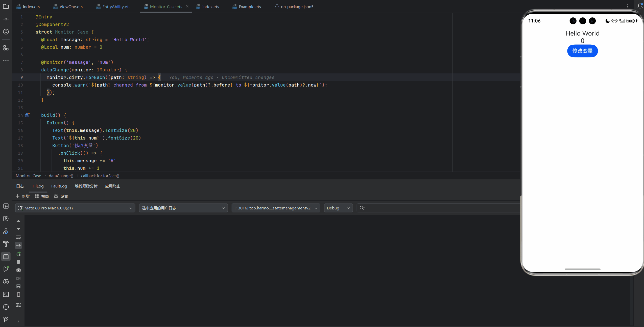The width and height of the screenshot is (644, 327).
Task: Open the Debug log level dropdown
Action: click(338, 208)
